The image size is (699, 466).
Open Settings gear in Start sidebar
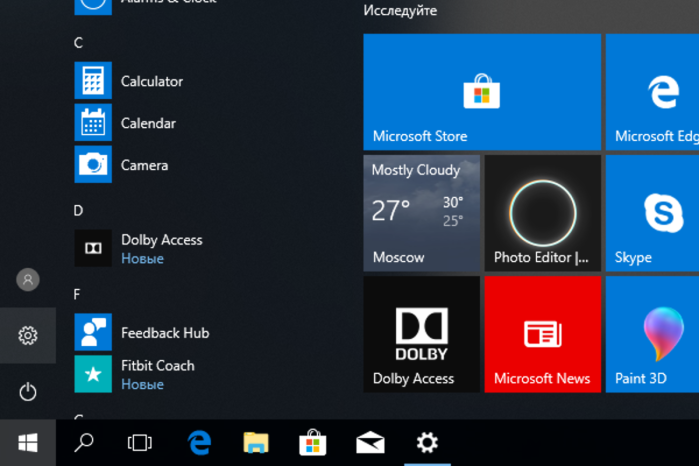[28, 335]
